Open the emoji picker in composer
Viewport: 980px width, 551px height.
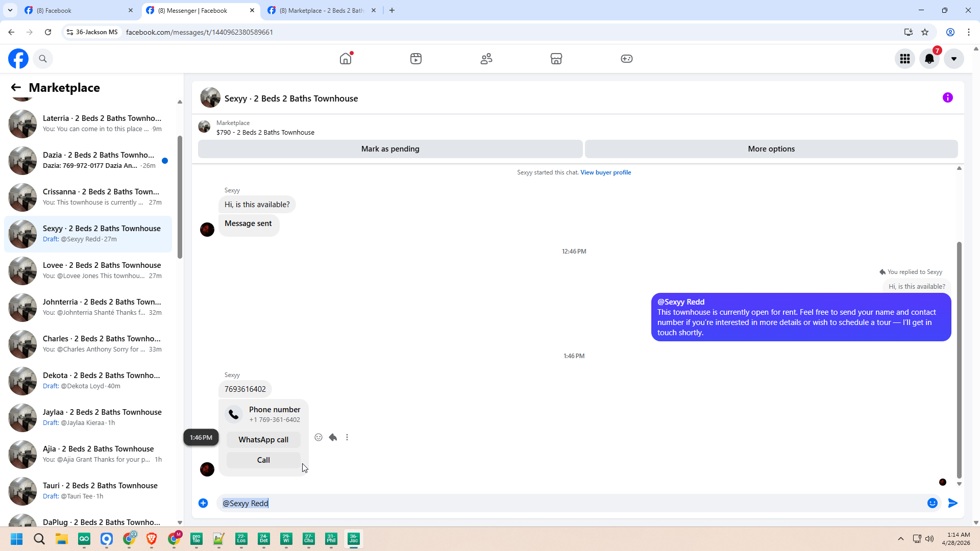tap(933, 503)
